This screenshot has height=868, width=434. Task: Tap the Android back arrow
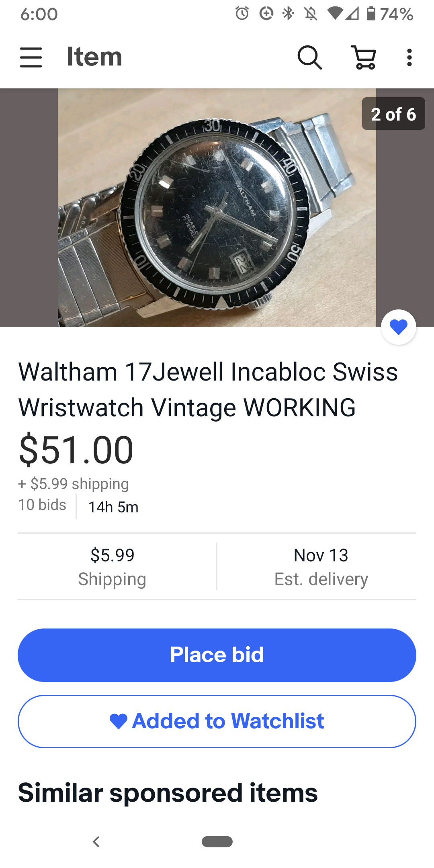point(96,841)
